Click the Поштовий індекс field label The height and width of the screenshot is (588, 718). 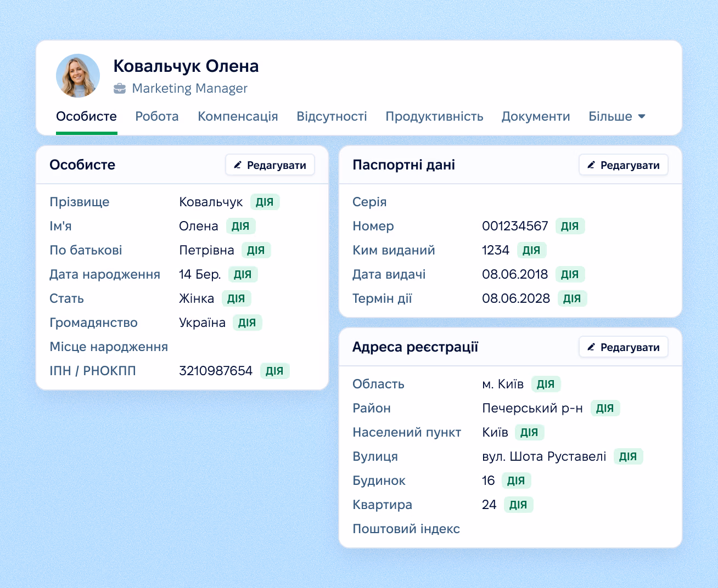[x=406, y=529]
